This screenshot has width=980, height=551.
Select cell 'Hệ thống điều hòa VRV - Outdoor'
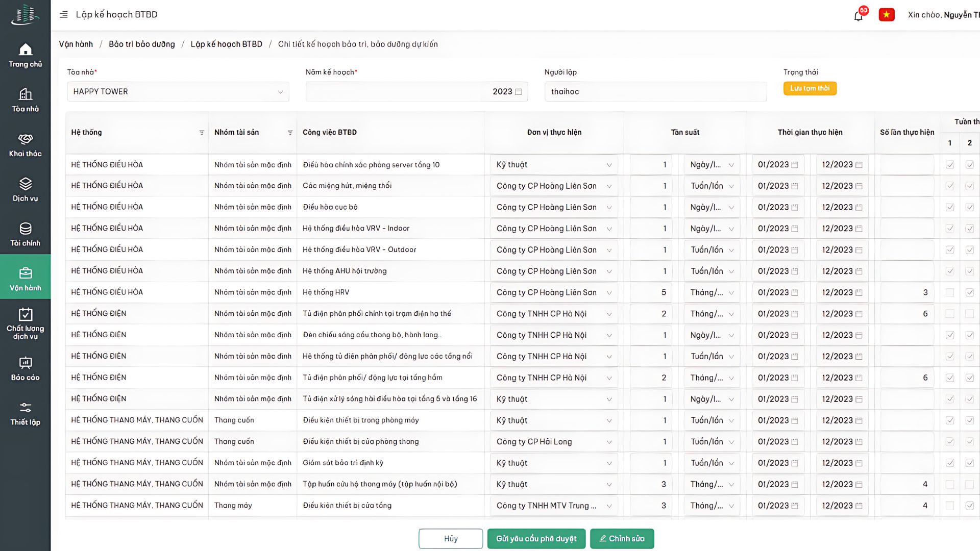[390, 250]
